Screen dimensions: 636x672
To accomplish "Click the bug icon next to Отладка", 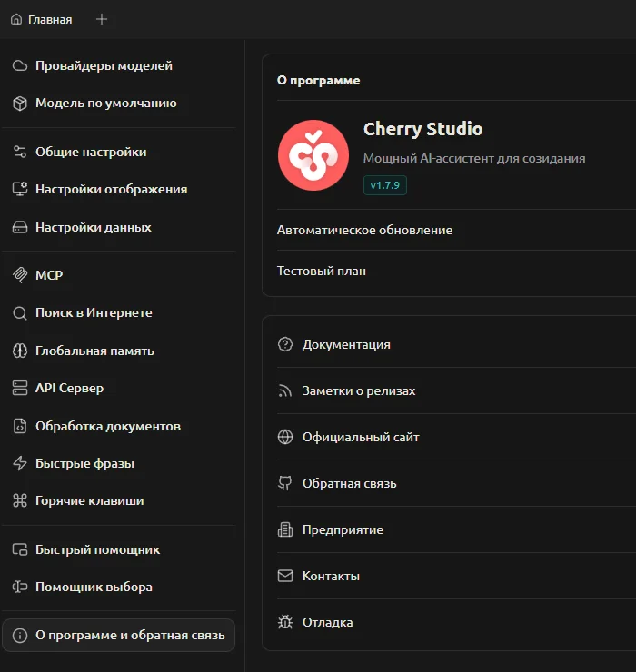I will point(285,622).
